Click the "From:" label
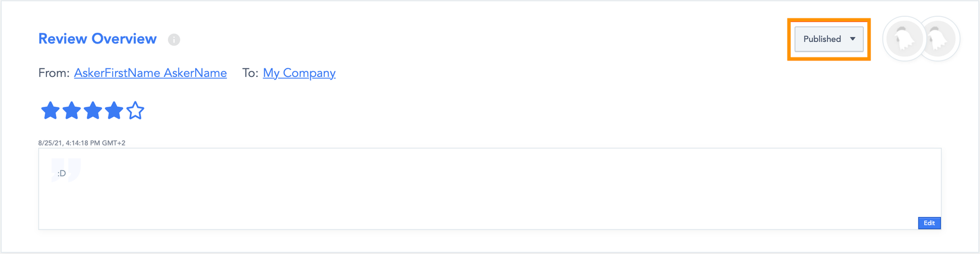Image resolution: width=980 pixels, height=254 pixels. coord(54,73)
